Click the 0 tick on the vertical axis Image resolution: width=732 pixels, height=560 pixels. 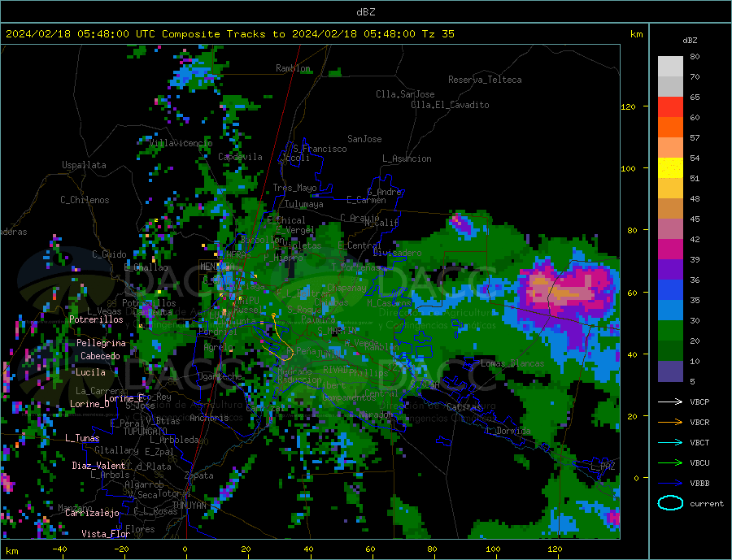635,478
